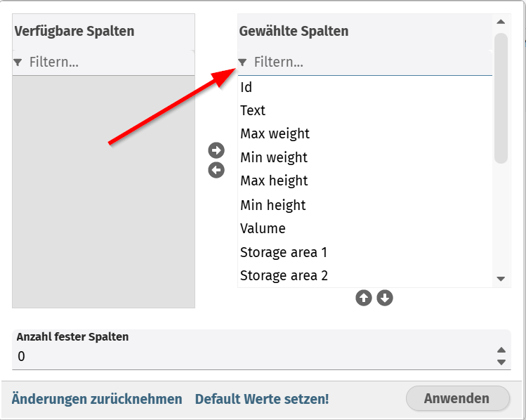526x420 pixels.
Task: Click filter funnel icon in Verfügbare Spalten
Action: (18, 63)
